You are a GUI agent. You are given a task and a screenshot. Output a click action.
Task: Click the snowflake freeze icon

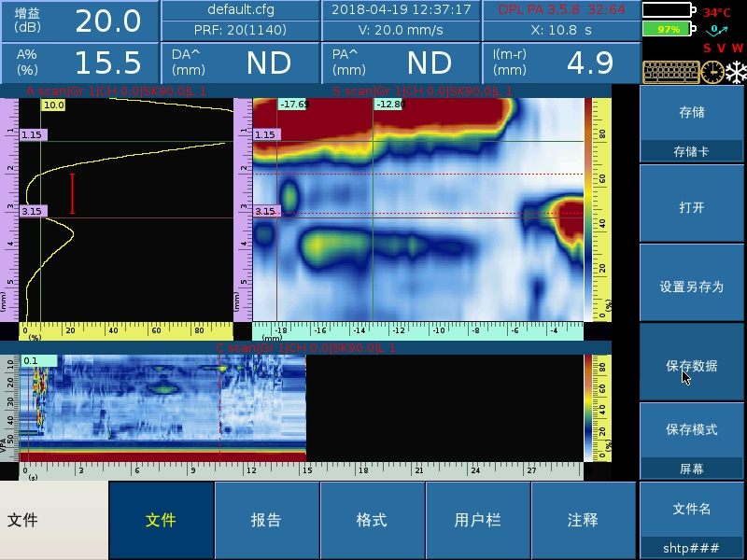736,72
